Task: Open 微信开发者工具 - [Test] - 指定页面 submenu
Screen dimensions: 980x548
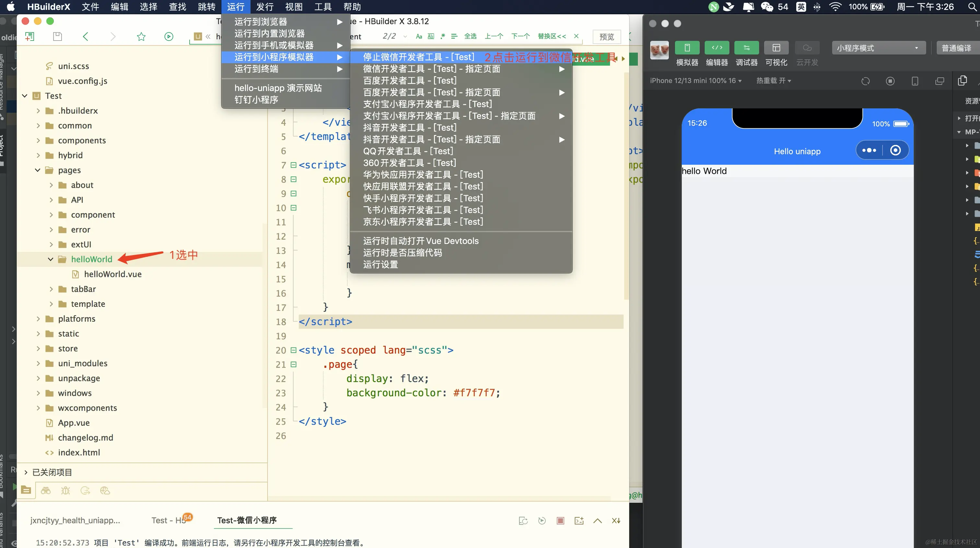Action: pos(461,69)
